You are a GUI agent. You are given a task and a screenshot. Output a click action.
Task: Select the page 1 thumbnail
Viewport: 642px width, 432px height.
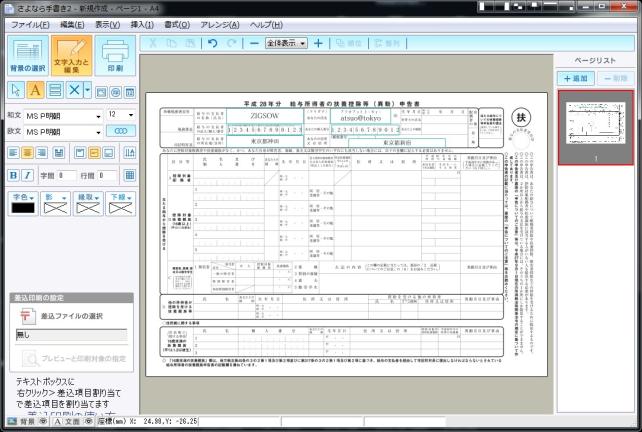[596, 127]
